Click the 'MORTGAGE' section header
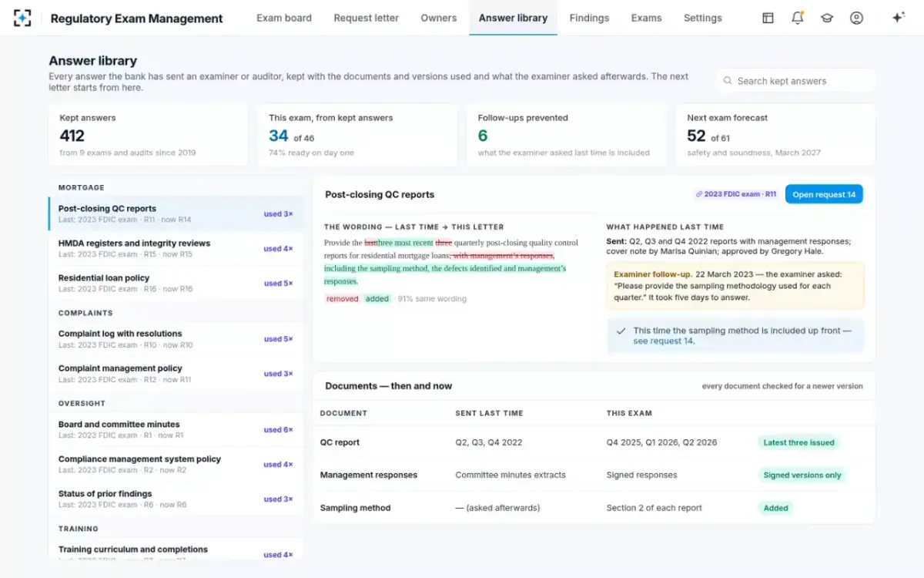Image resolution: width=924 pixels, height=578 pixels. [x=82, y=187]
